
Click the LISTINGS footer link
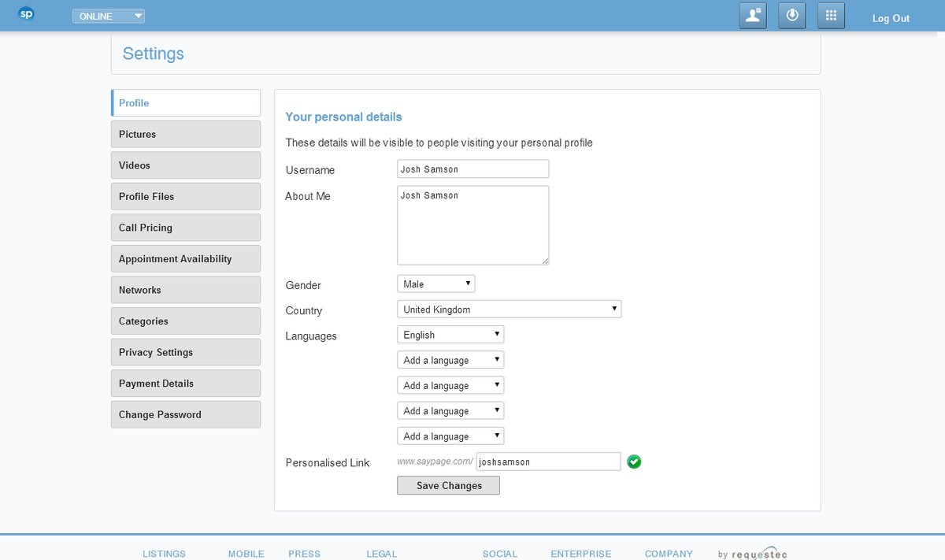coord(164,554)
